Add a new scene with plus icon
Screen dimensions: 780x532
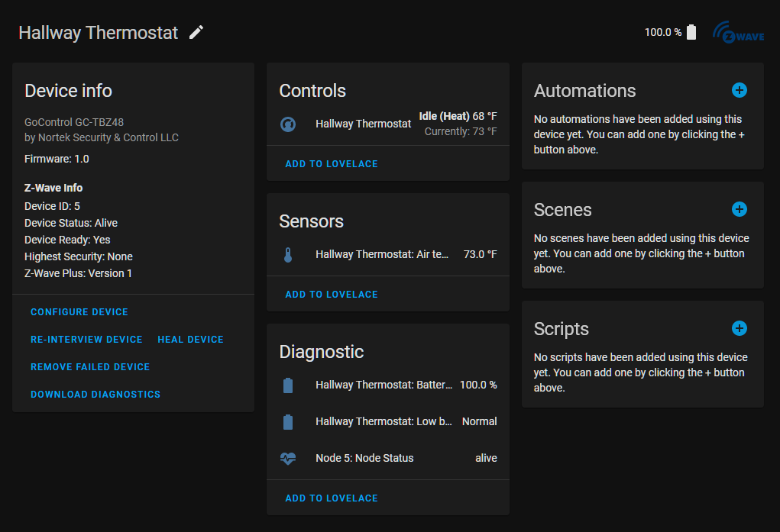(x=739, y=209)
